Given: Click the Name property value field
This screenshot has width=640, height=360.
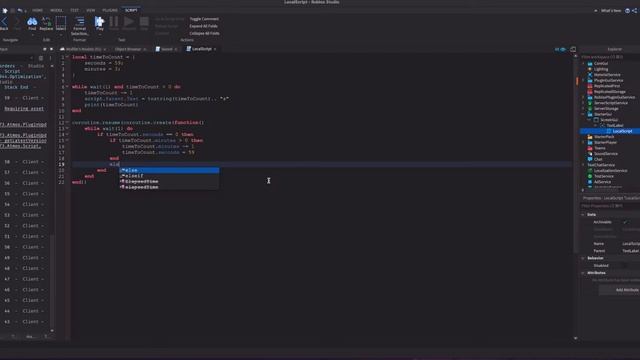Looking at the screenshot, I should click(631, 244).
